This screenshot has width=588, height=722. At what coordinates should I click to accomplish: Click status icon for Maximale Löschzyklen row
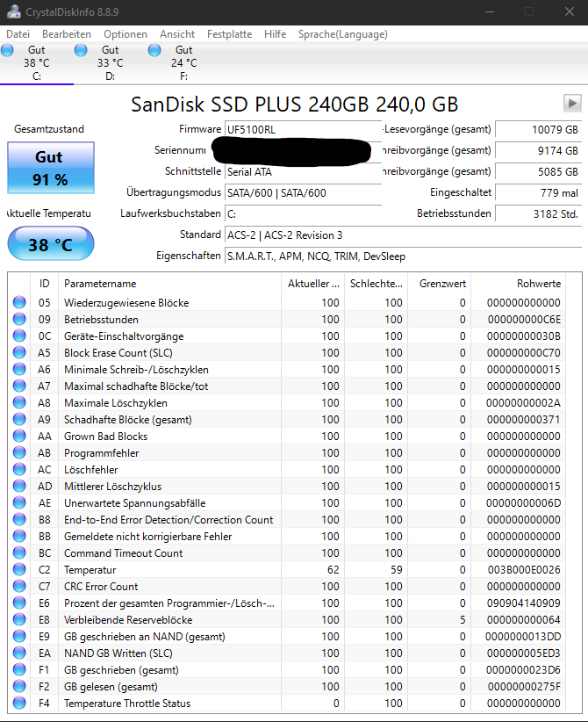(x=19, y=402)
